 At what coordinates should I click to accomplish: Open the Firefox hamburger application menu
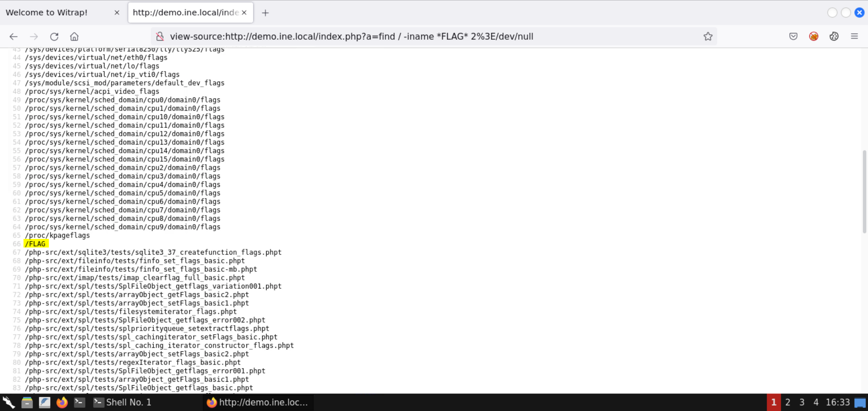(855, 37)
